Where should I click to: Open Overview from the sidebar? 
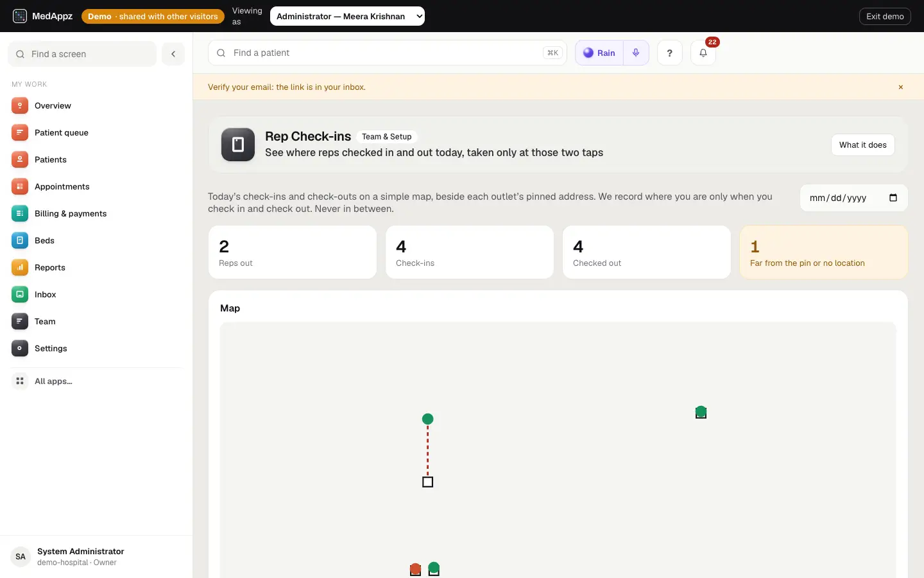96,106
